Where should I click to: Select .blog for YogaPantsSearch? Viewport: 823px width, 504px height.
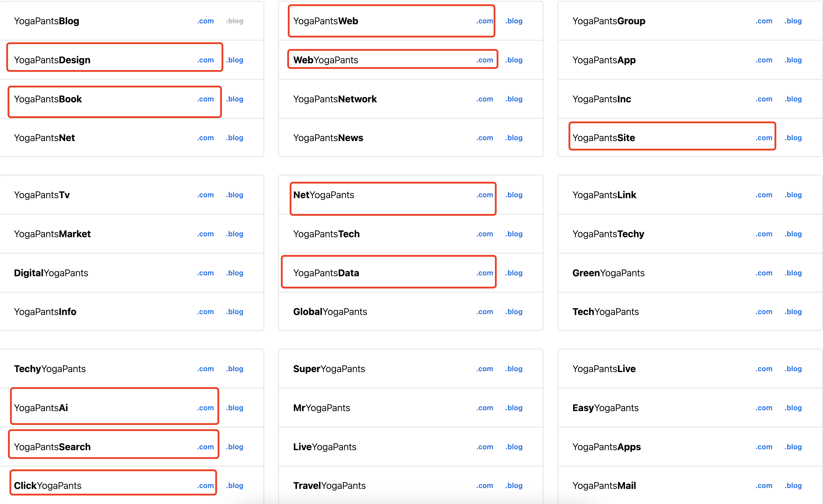(x=235, y=447)
